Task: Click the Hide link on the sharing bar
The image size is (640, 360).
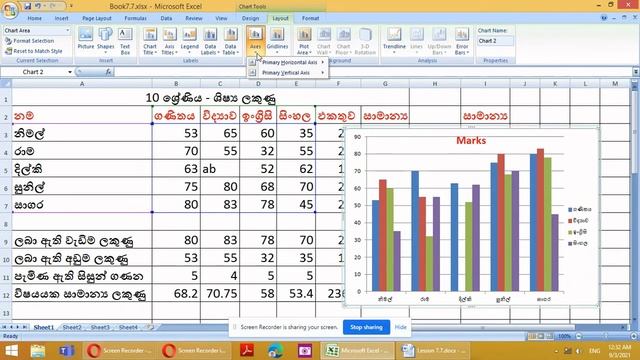Action: coord(400,327)
